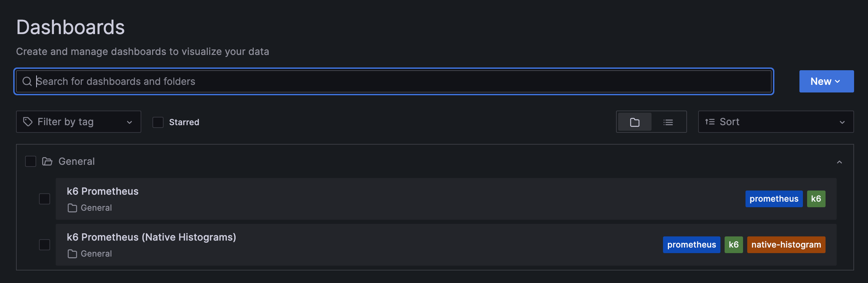Collapse the General folder section
The width and height of the screenshot is (868, 283).
coord(839,162)
